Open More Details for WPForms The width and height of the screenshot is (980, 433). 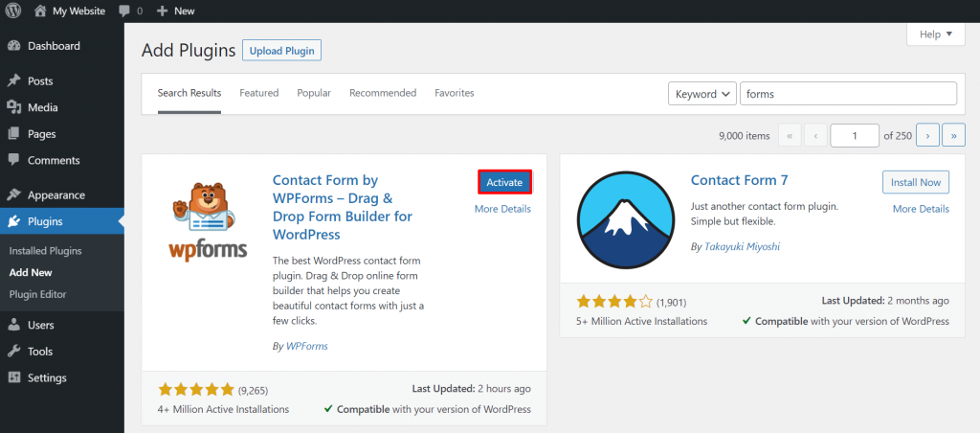(502, 209)
